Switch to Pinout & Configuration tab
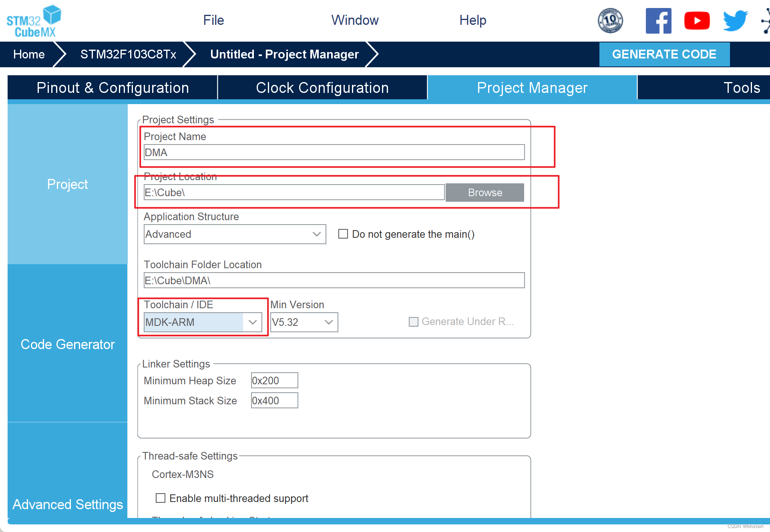This screenshot has height=532, width=770. click(x=113, y=88)
